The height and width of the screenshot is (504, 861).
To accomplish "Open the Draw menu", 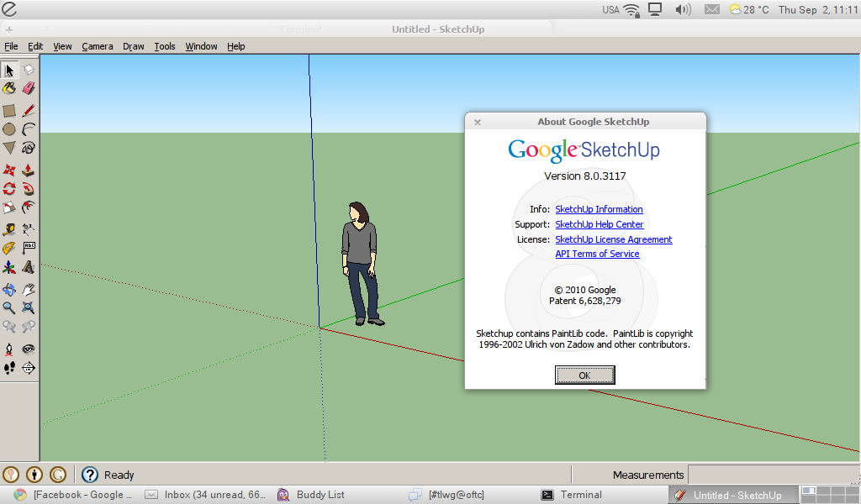I will tap(134, 46).
